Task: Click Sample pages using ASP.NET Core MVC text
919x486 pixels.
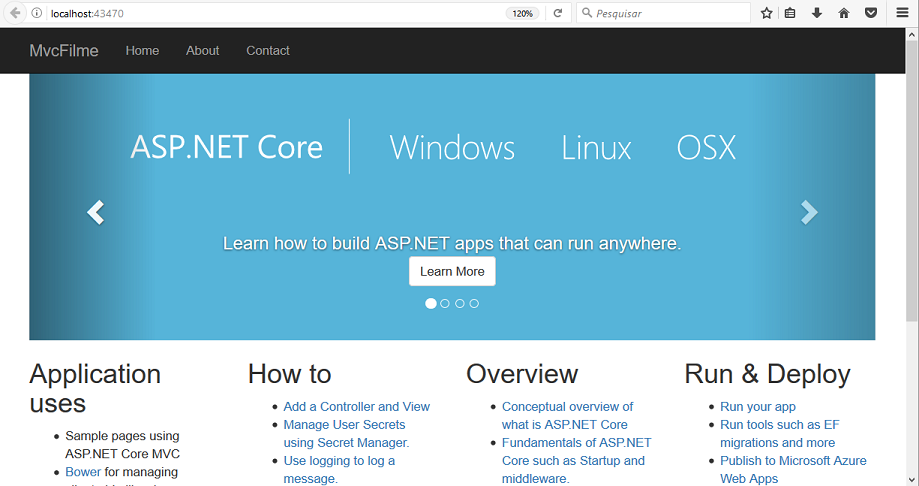Action: 122,444
